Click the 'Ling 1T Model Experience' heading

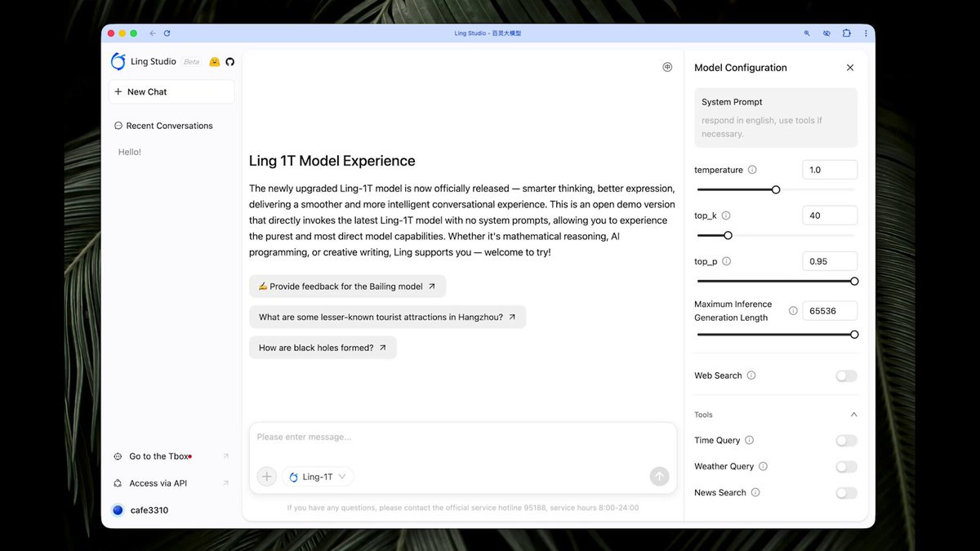pyautogui.click(x=332, y=161)
